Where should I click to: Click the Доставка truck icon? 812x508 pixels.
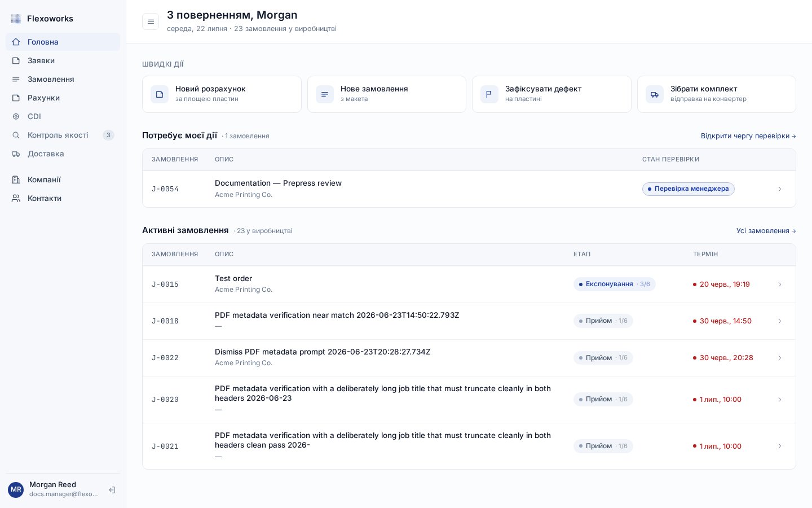click(16, 154)
